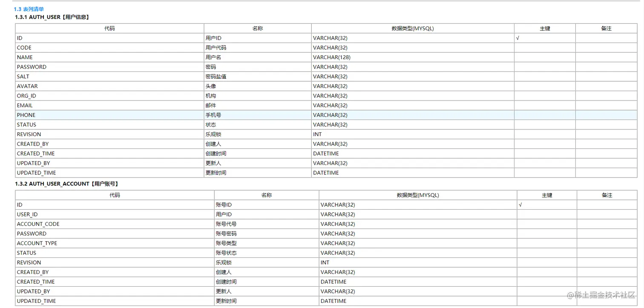Click CREATED_BY code cell in AUTH_USER table
Screen dimensions: 644x308
109,144
